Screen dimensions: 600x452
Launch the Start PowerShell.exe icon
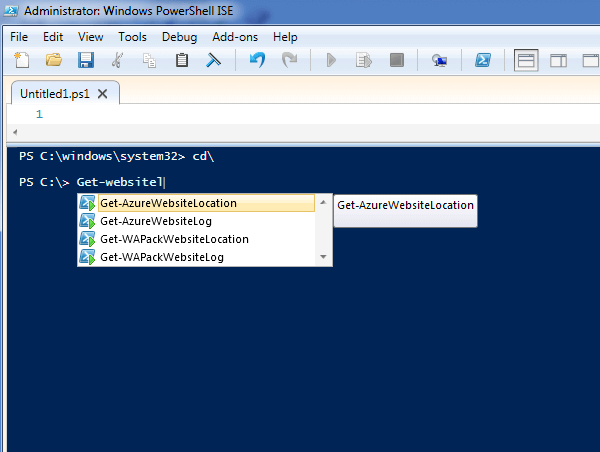tap(483, 60)
